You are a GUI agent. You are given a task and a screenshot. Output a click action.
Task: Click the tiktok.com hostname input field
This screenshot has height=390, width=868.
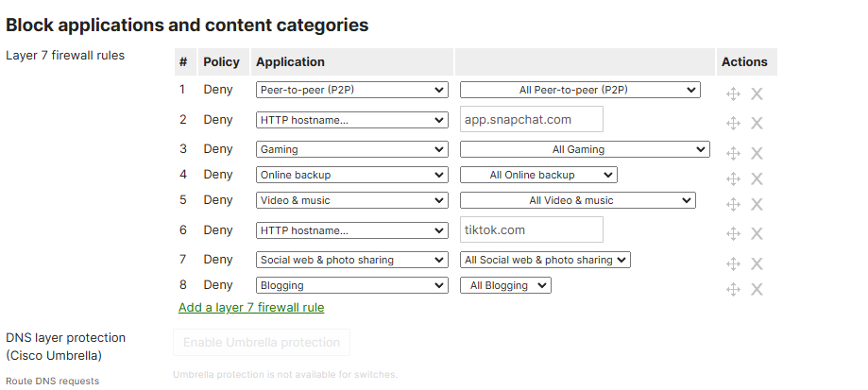tap(531, 229)
